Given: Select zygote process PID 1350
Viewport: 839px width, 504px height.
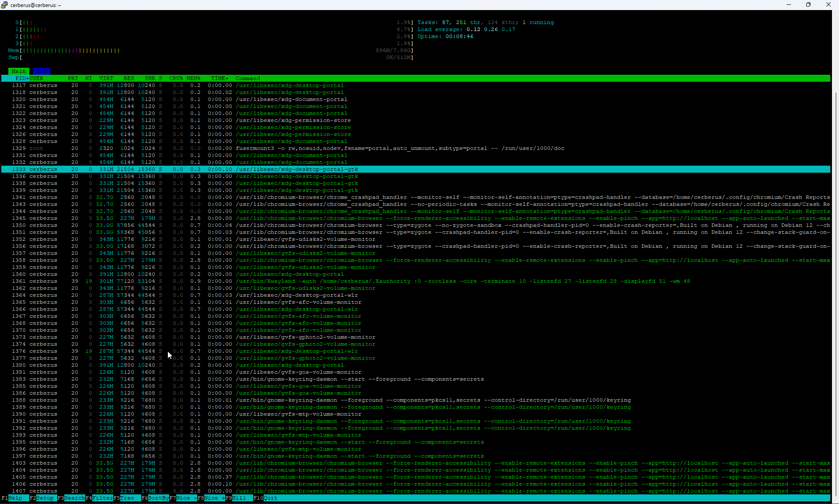Looking at the screenshot, I should (415, 225).
